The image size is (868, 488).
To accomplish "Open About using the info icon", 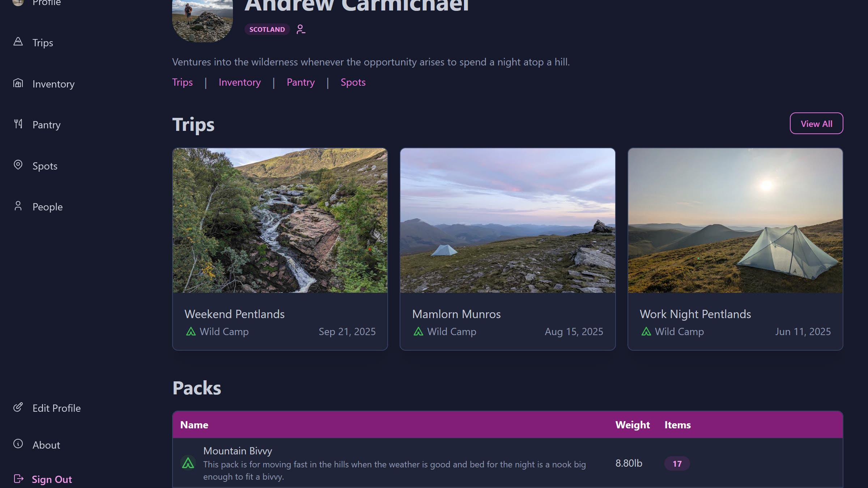I will coord(18,444).
